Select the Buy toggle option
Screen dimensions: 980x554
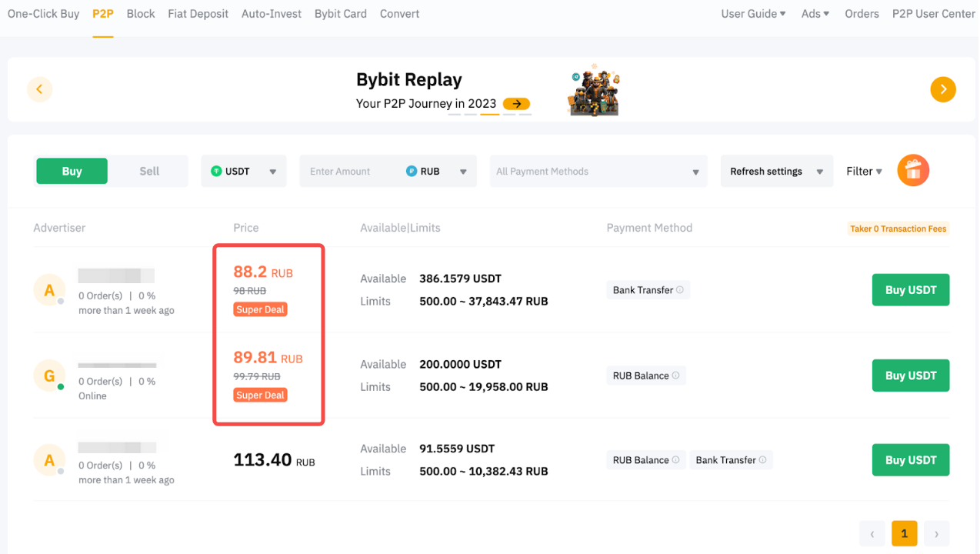(72, 171)
